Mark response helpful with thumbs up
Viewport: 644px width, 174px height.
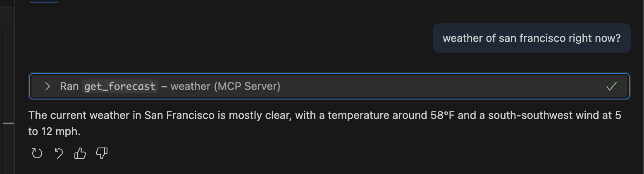[x=80, y=154]
